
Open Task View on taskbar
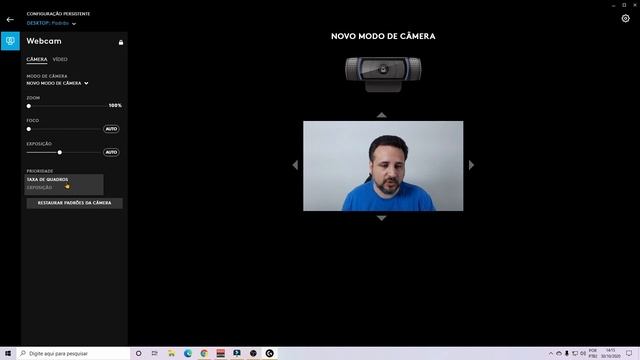click(x=155, y=353)
